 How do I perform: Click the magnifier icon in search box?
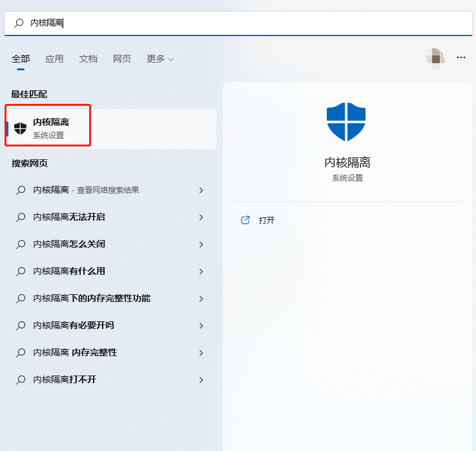[19, 23]
